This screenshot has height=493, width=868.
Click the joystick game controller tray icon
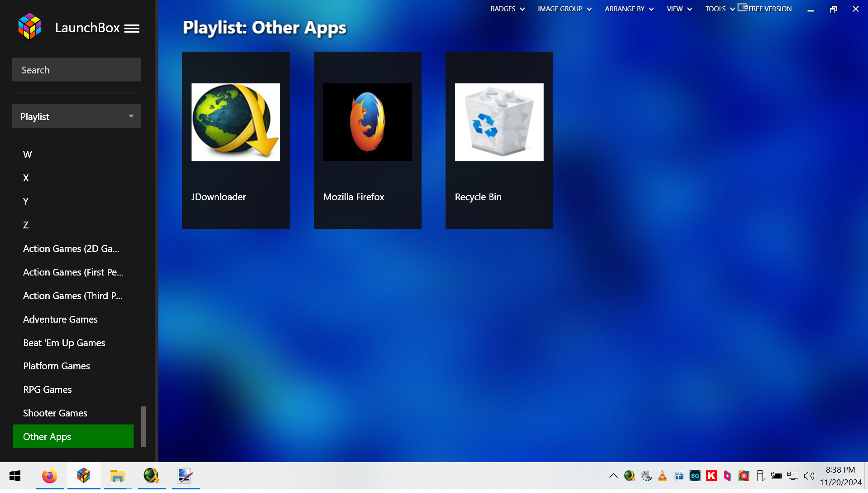[x=646, y=476]
